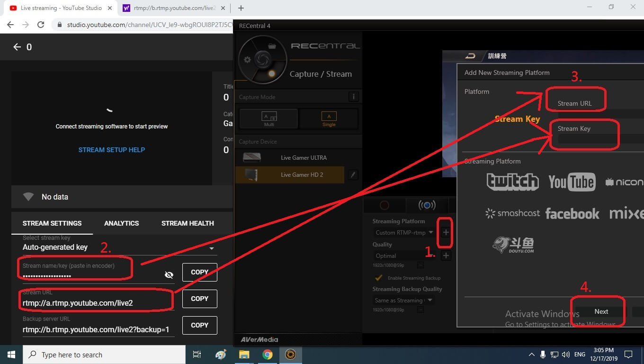Copy the Stream URL
Image resolution: width=644 pixels, height=364 pixels.
200,299
